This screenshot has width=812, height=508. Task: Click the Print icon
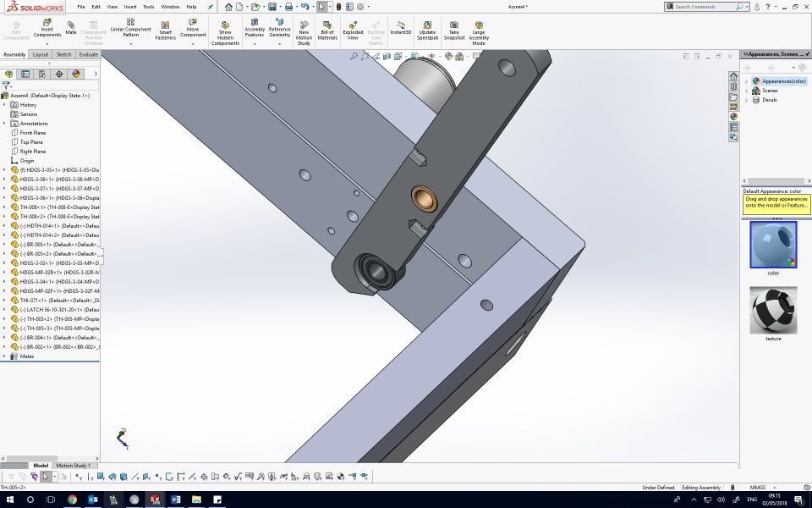288,7
